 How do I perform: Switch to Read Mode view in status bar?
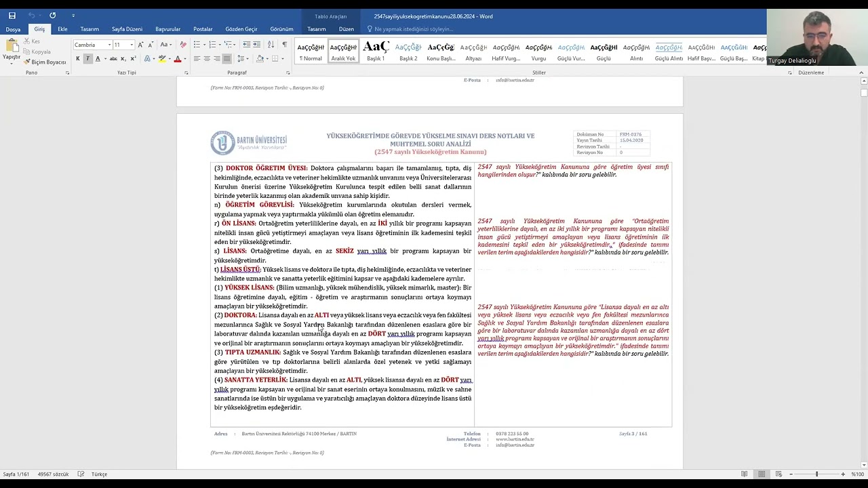pos(744,474)
